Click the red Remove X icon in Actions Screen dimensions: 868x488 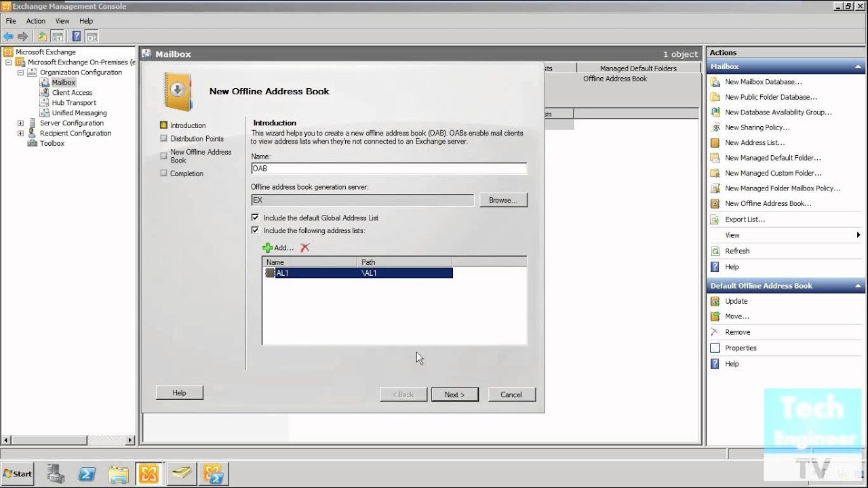(715, 332)
